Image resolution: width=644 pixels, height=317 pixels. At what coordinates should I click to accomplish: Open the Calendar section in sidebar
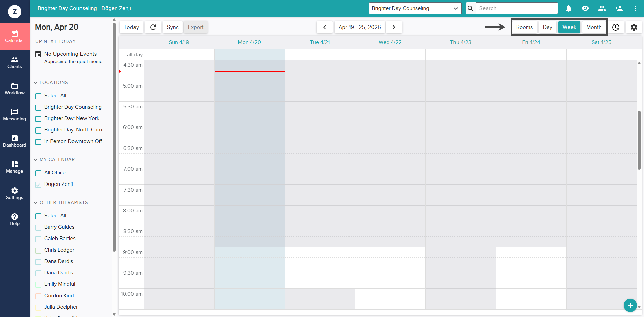15,37
